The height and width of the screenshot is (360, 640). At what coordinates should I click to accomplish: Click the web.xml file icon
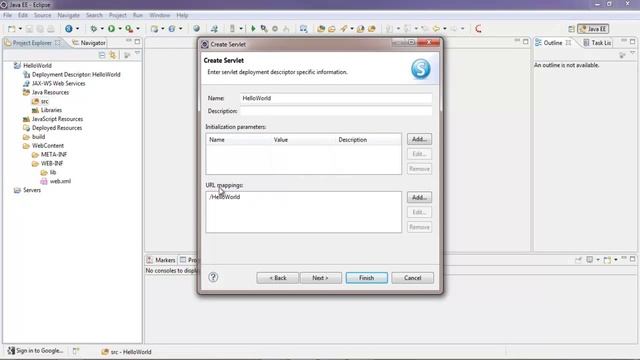pyautogui.click(x=44, y=181)
